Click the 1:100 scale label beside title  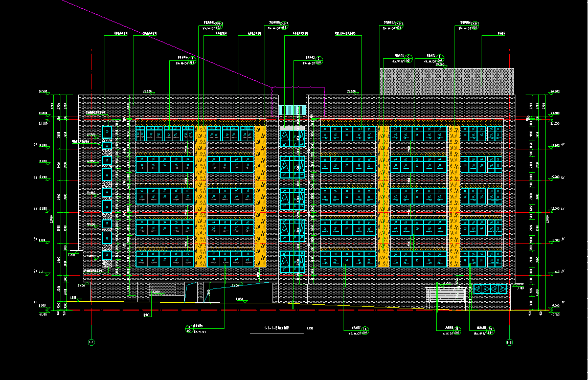pyautogui.click(x=309, y=328)
